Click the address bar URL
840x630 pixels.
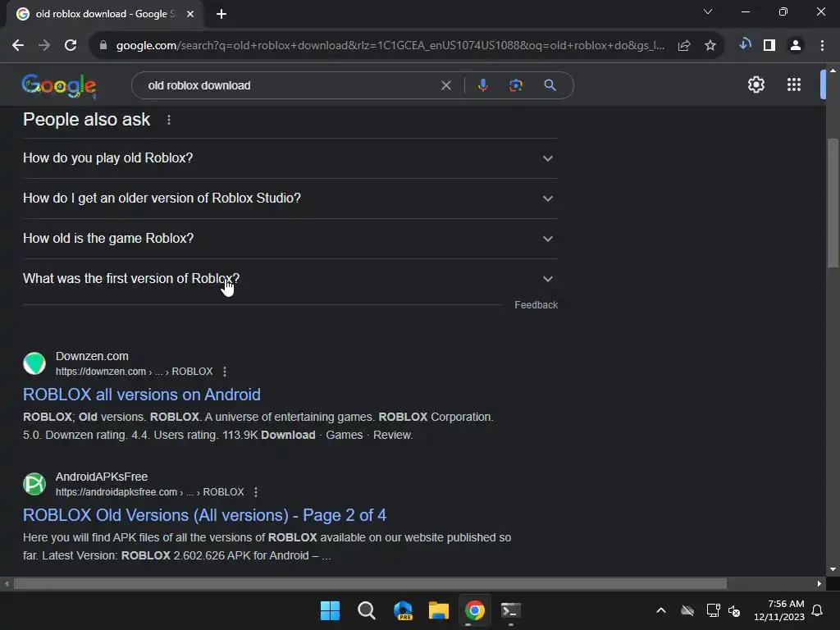(x=390, y=46)
